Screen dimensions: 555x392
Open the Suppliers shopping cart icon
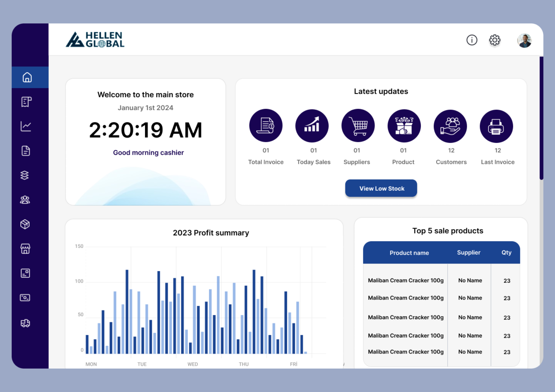pyautogui.click(x=358, y=126)
